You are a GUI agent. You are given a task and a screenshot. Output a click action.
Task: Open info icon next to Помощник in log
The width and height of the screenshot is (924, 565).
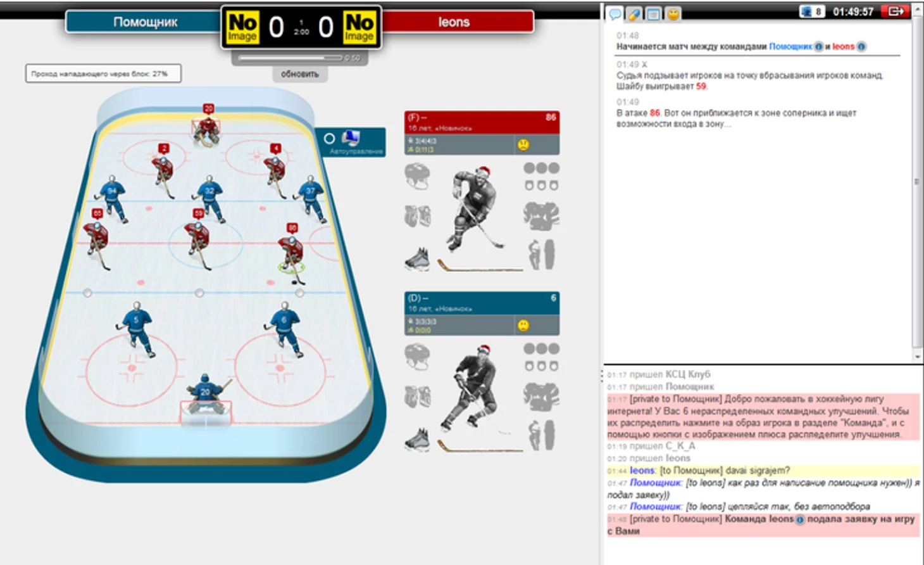(818, 46)
